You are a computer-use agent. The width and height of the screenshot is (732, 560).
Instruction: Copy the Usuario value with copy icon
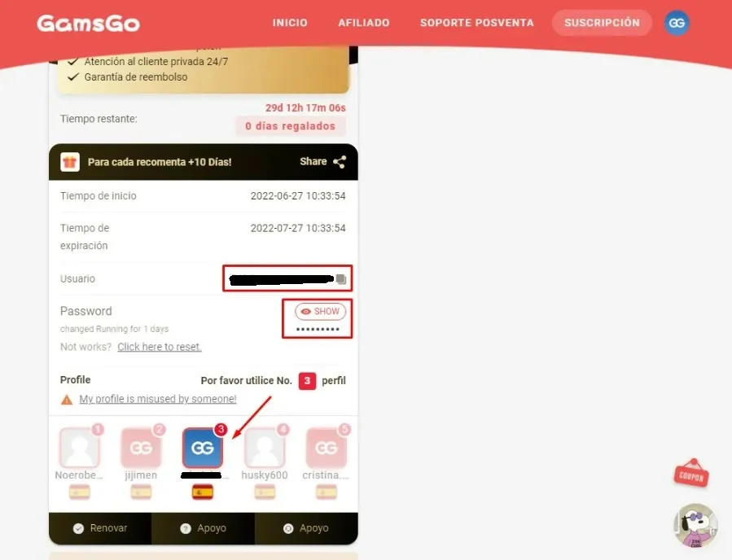click(x=341, y=279)
